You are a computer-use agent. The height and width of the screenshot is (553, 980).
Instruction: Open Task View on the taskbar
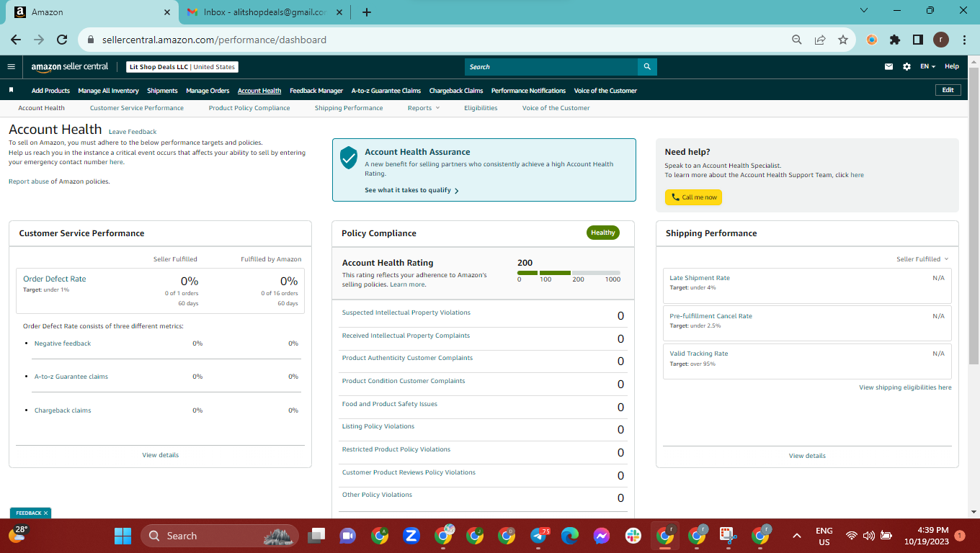tap(316, 536)
